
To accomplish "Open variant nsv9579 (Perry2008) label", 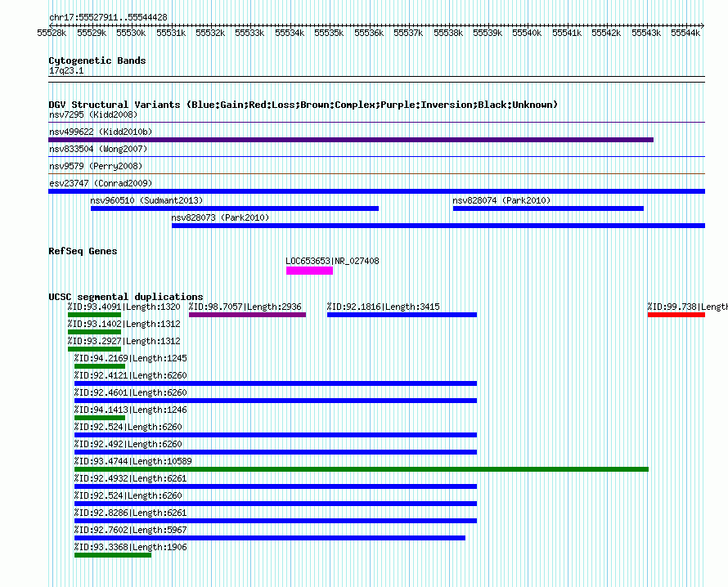I will tap(96, 166).
